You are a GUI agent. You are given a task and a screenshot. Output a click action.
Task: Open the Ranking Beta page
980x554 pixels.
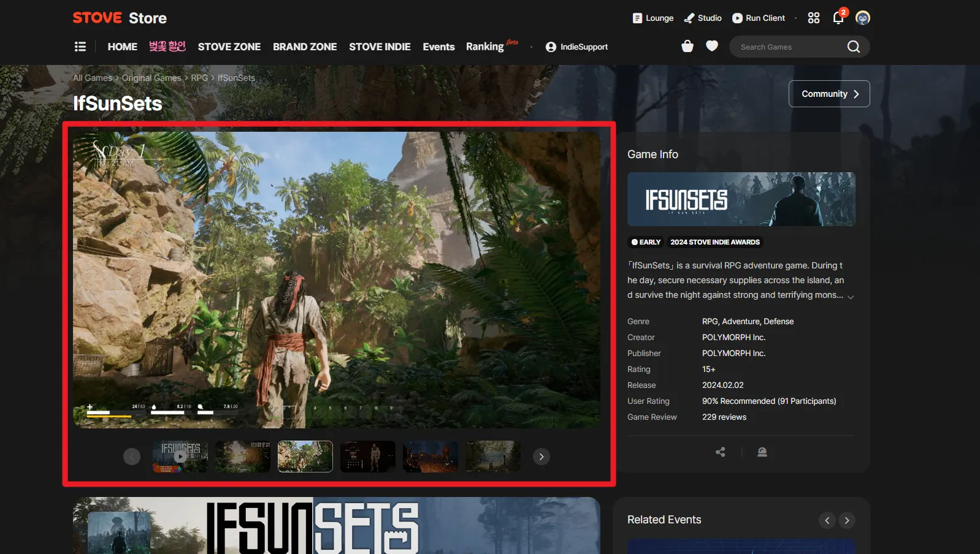pos(492,46)
